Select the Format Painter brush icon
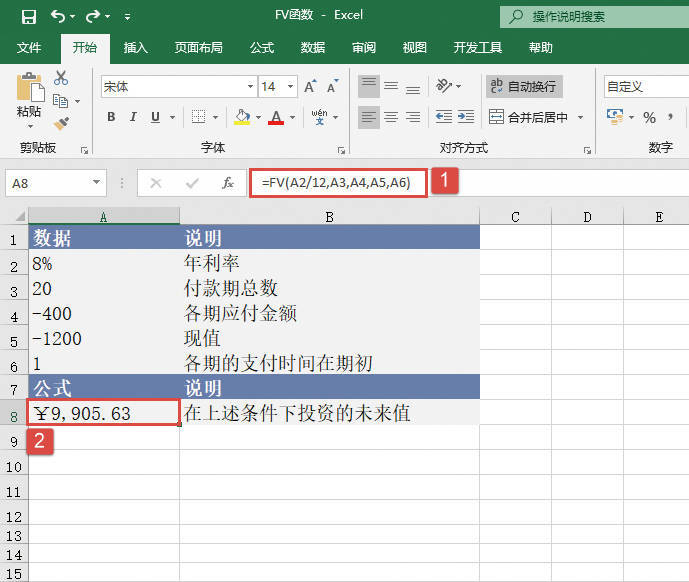Image resolution: width=689 pixels, height=582 pixels. pos(61,124)
